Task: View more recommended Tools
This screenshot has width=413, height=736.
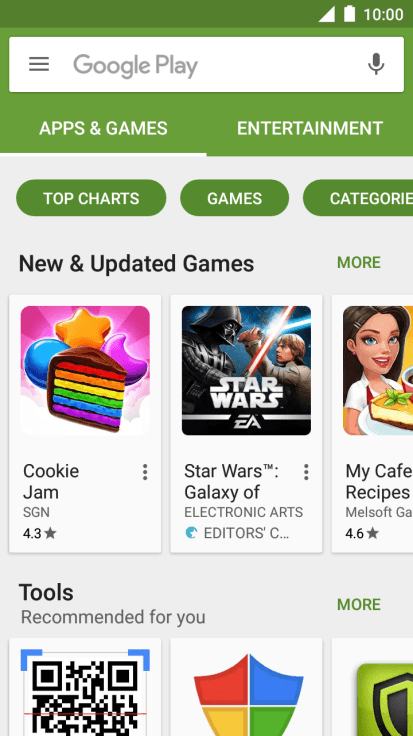Action: [359, 605]
